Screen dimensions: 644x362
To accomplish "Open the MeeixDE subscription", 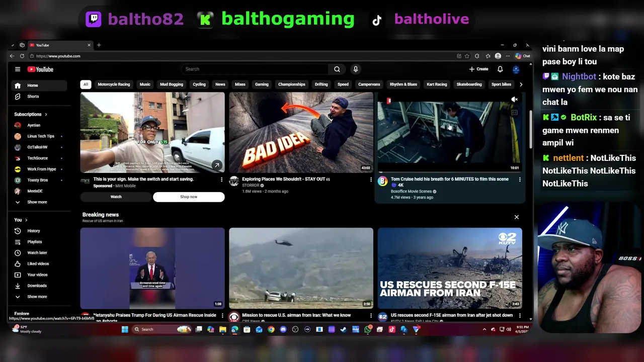I will (38, 191).
